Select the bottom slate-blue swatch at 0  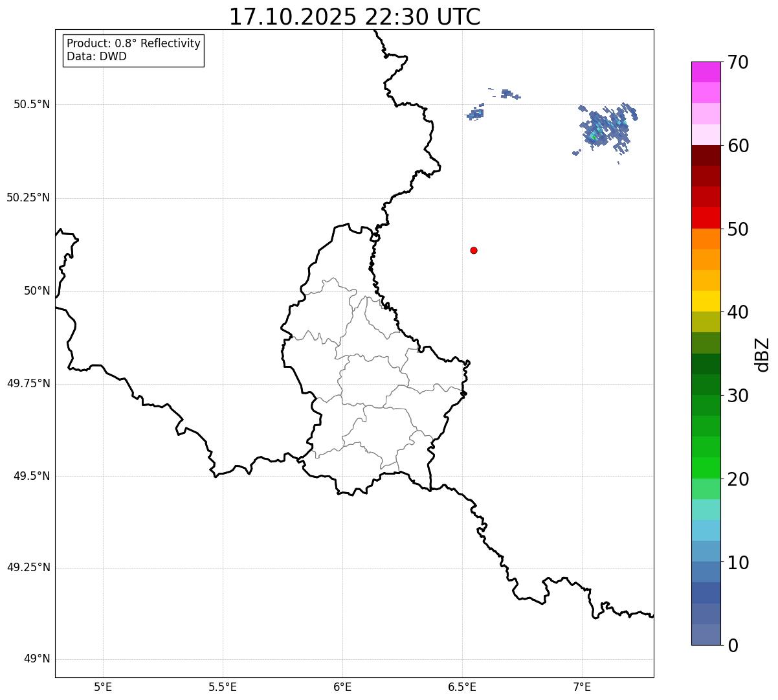click(706, 635)
